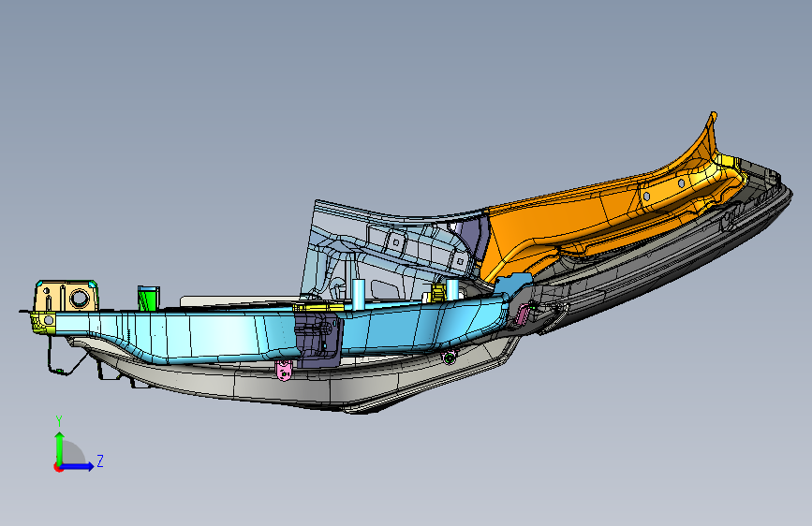Pick the small green bracket on the rail
The image size is (812, 526).
(x=148, y=299)
